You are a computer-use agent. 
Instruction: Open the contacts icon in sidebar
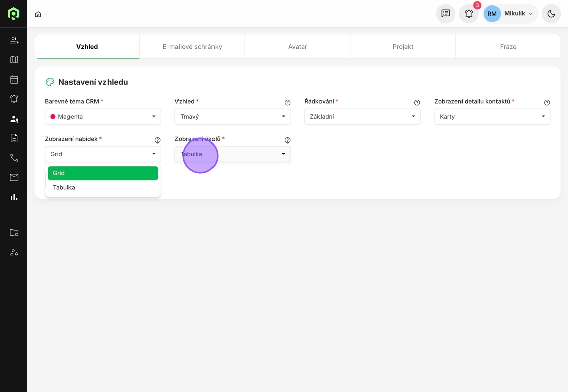coord(14,40)
